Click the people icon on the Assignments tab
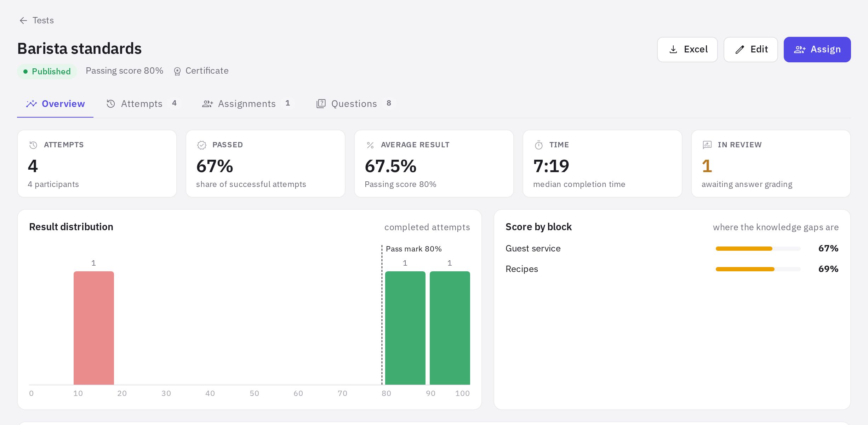The width and height of the screenshot is (868, 425). pyautogui.click(x=207, y=104)
